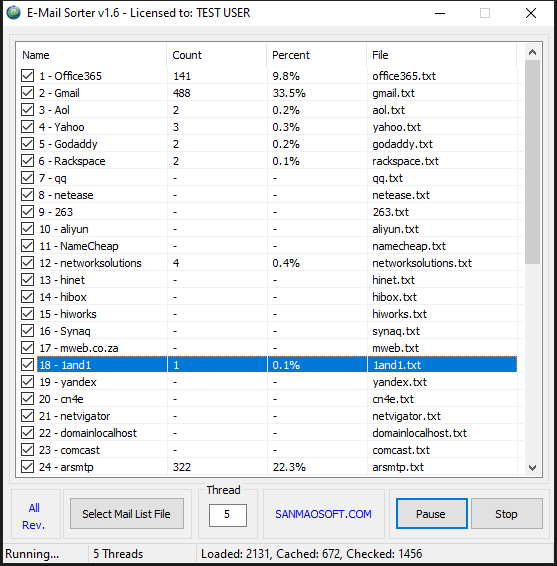Viewport: 557px width, 566px height.
Task: Select the 20 - cn4e row
Action: [x=267, y=399]
